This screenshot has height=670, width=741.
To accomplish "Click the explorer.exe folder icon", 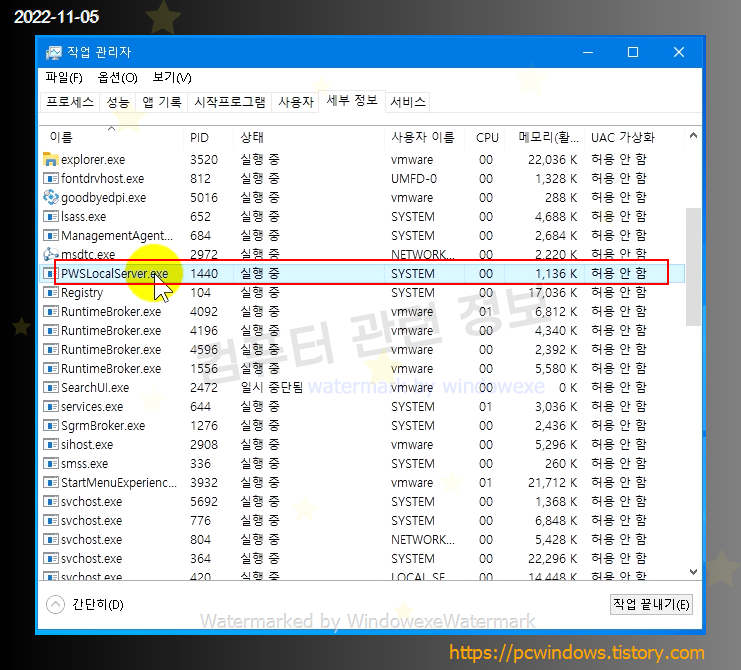I will 51,159.
